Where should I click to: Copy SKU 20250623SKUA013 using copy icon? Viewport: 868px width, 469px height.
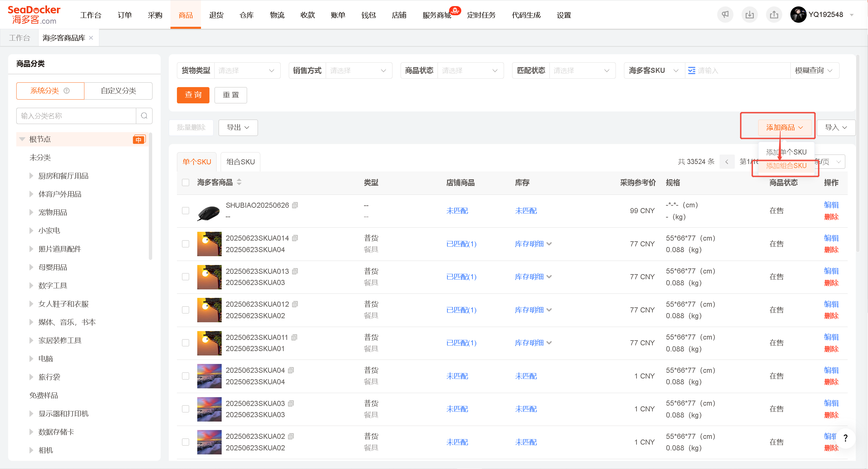(x=295, y=271)
